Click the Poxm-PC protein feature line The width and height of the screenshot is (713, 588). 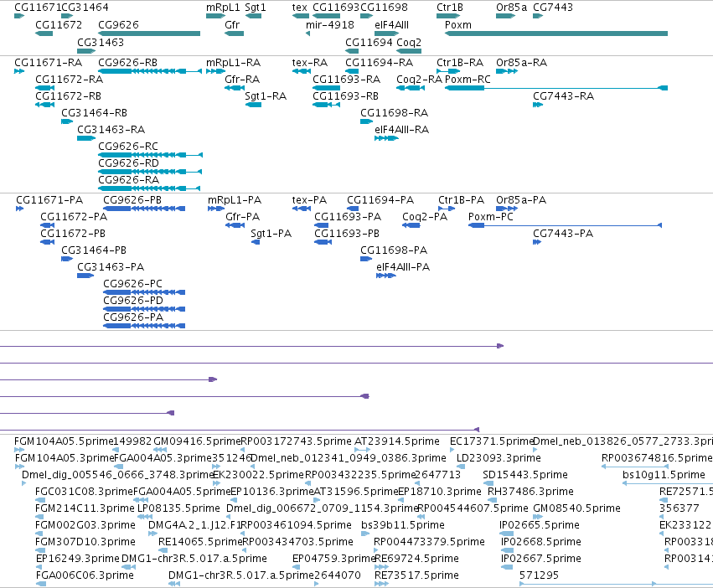[x=565, y=225]
